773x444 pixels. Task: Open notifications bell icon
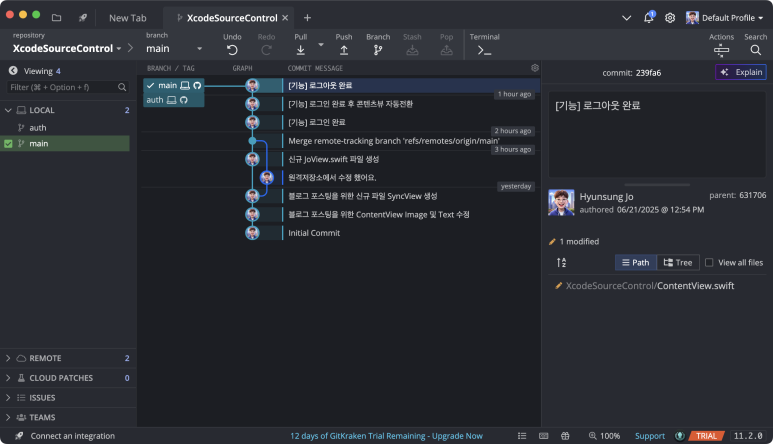[x=649, y=18]
